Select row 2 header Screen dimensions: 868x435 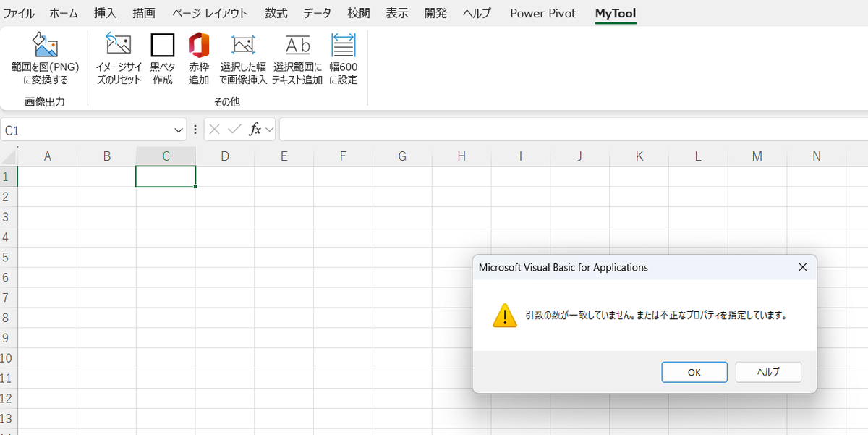(x=9, y=197)
